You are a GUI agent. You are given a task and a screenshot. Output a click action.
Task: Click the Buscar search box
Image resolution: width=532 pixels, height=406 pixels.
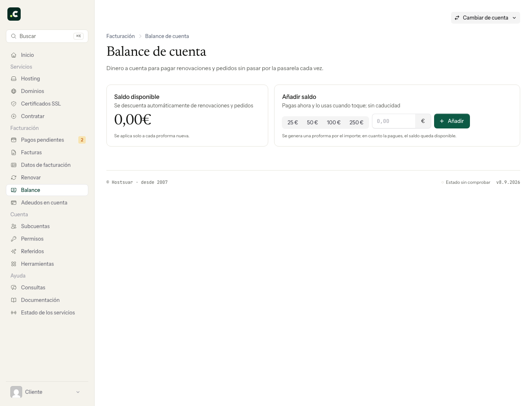click(47, 36)
